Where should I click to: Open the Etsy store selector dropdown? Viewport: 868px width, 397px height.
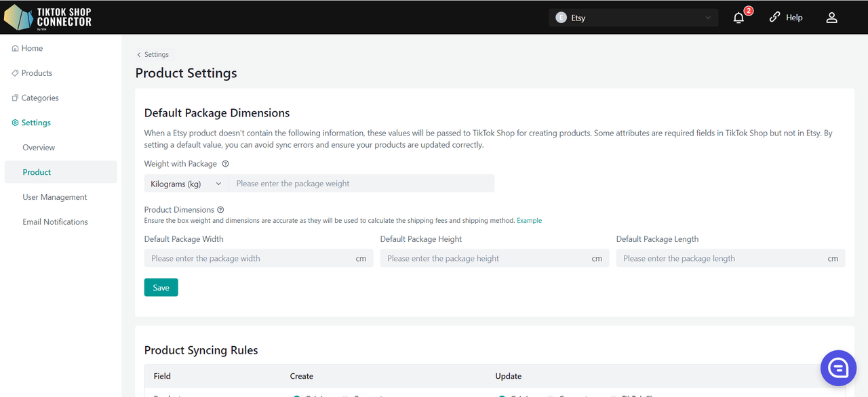[x=633, y=18]
